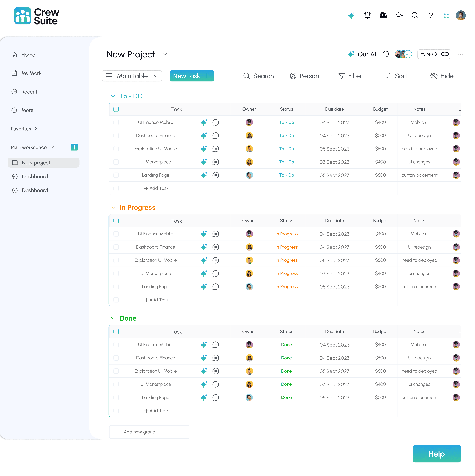
Task: Collapse the In Progress group
Action: [113, 208]
